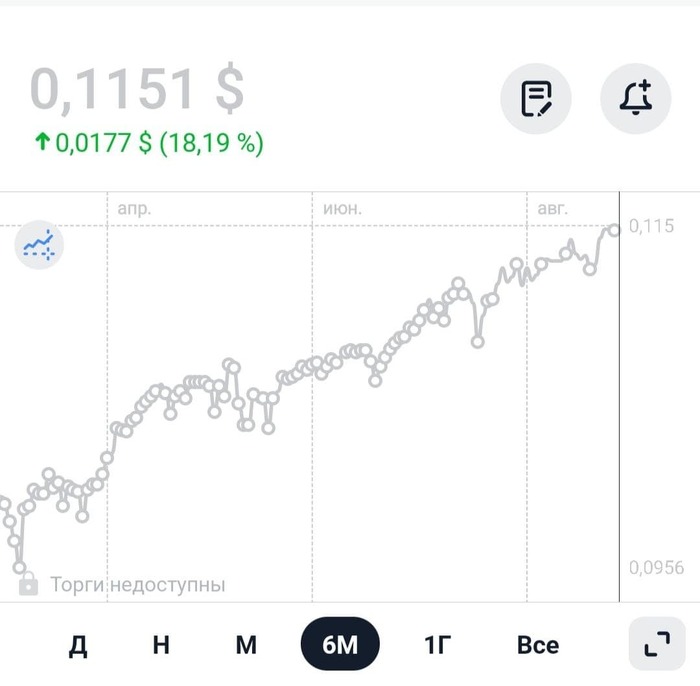Click the июн. date marker
The width and height of the screenshot is (700, 686).
[x=343, y=209]
